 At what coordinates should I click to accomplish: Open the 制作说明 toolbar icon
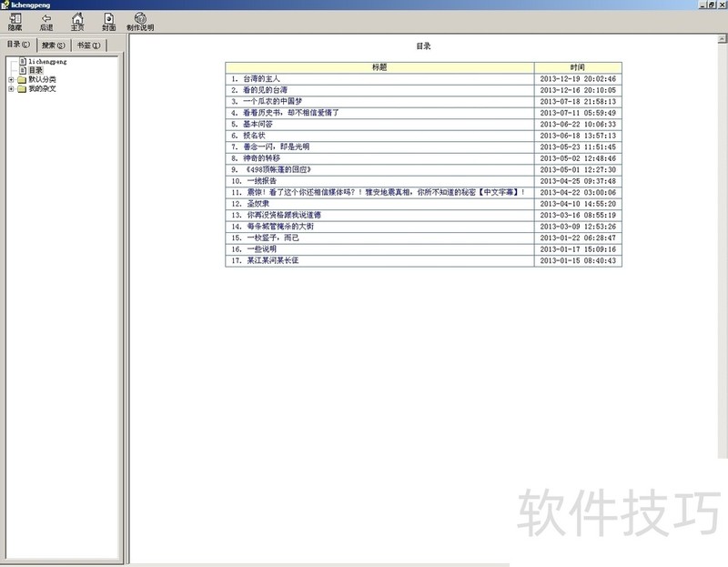click(140, 22)
